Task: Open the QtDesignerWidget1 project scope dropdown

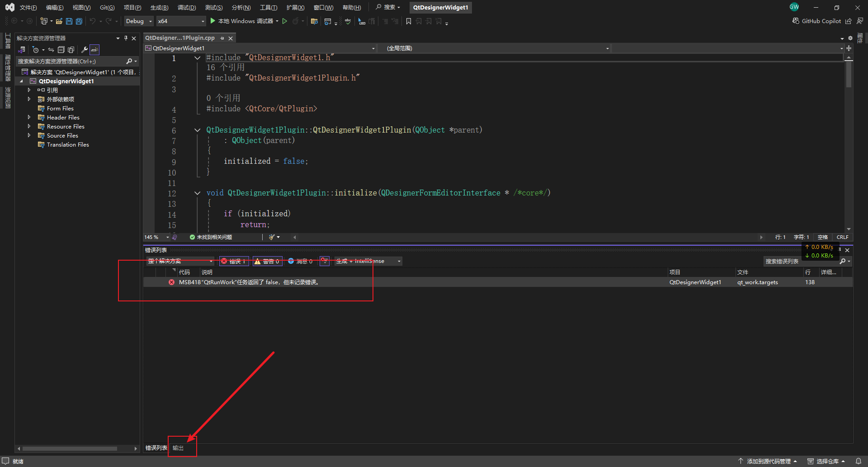Action: click(260, 48)
